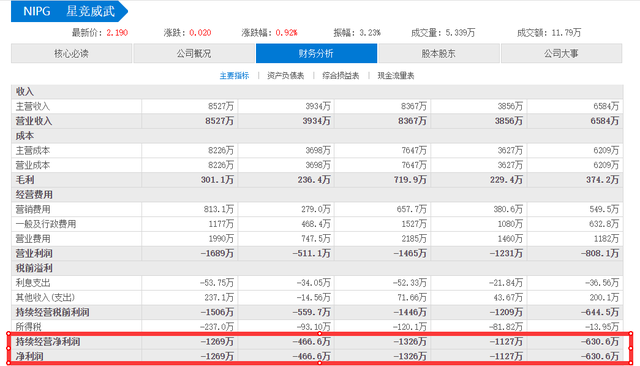Click the 涨跌幅 value 0.92%
640x366 pixels.
(x=287, y=33)
